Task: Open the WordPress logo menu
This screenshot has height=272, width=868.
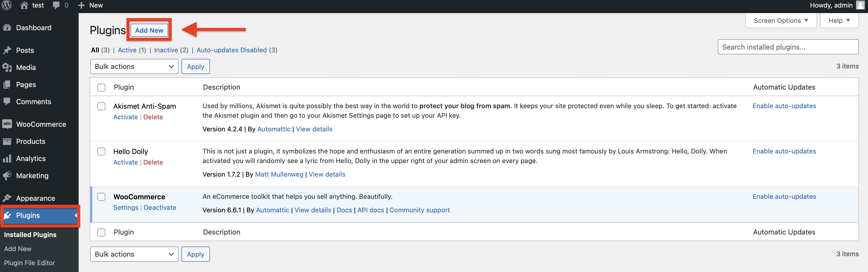Action: pyautogui.click(x=7, y=5)
